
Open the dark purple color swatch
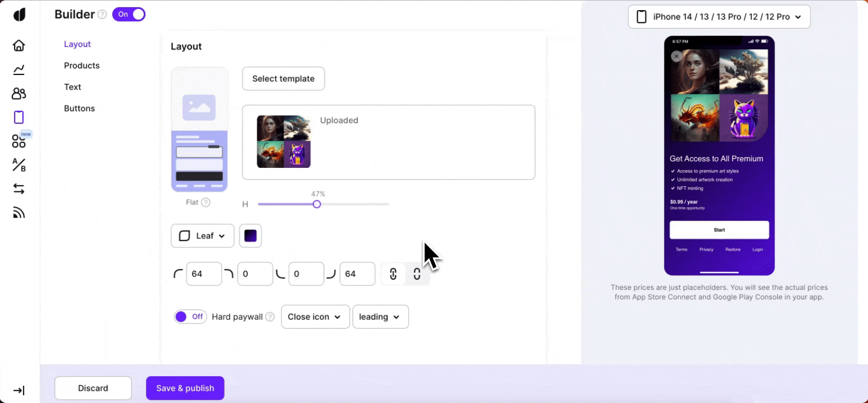[x=251, y=236]
